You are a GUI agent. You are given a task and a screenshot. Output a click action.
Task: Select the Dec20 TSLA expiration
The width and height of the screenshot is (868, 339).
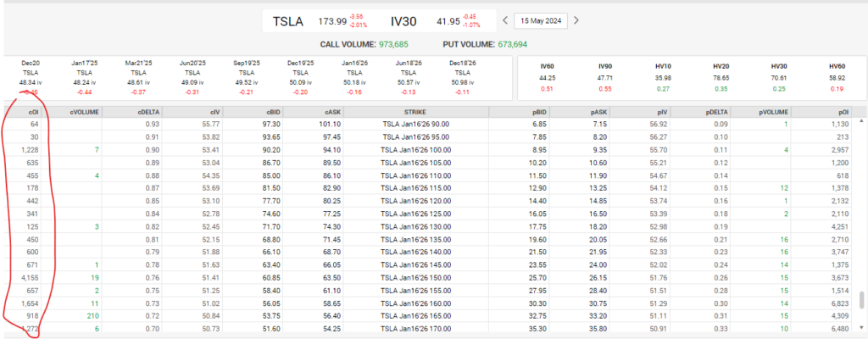click(30, 77)
